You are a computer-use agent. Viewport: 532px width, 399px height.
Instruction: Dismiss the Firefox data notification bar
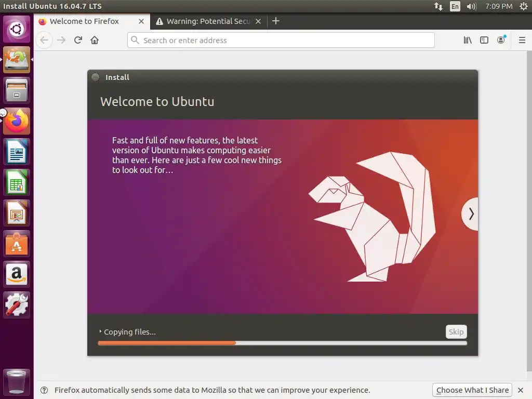click(521, 390)
